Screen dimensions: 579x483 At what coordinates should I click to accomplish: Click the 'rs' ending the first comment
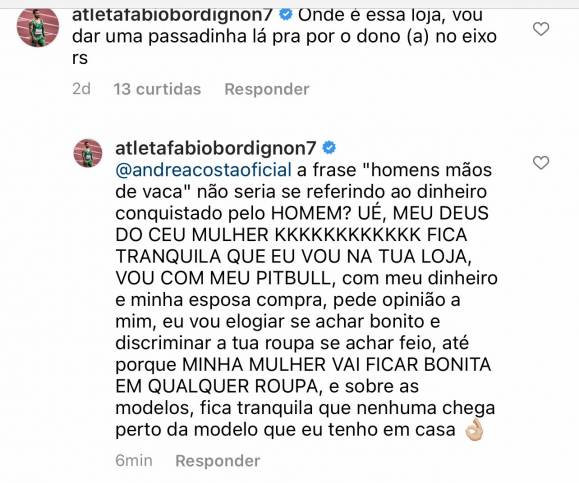point(80,59)
